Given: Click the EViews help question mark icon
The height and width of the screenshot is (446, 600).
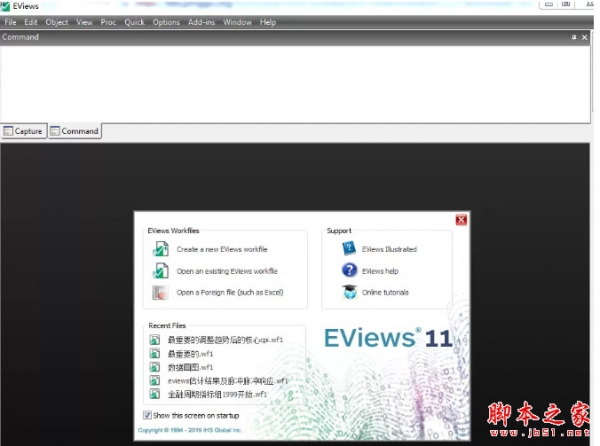Looking at the screenshot, I should point(349,270).
